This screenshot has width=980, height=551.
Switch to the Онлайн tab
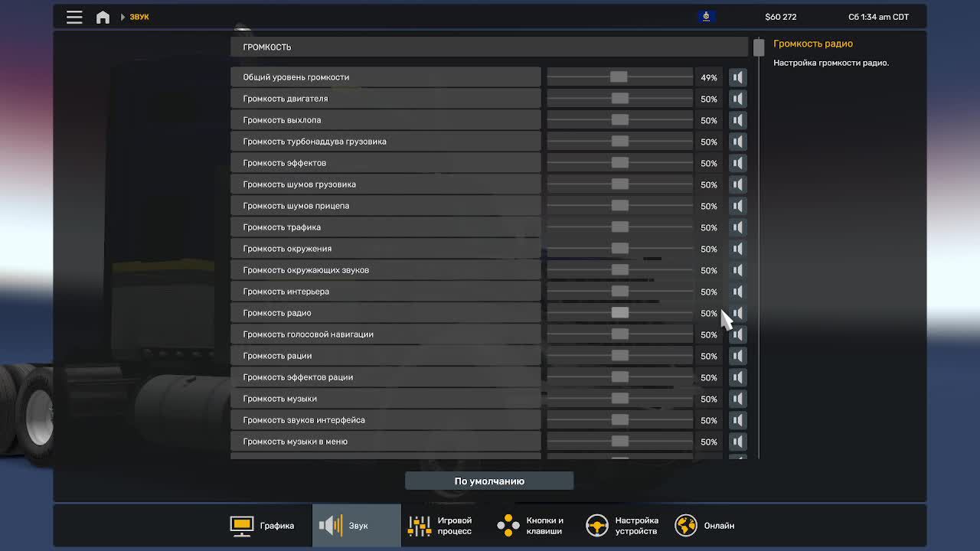pyautogui.click(x=705, y=526)
